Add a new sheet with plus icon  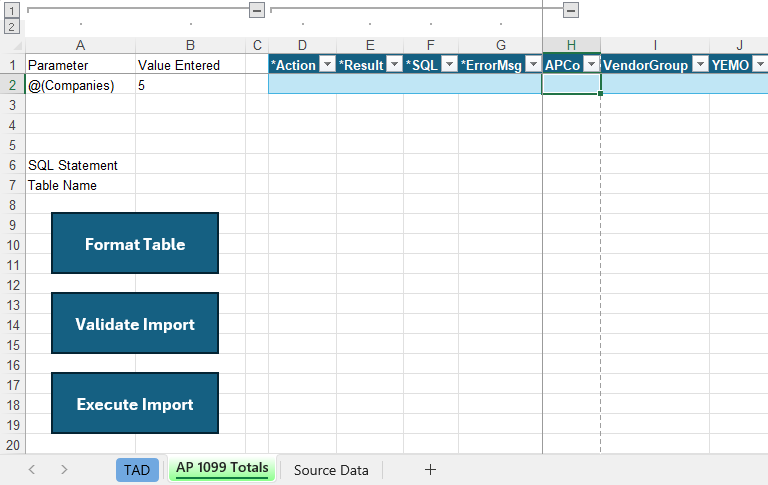tap(430, 470)
